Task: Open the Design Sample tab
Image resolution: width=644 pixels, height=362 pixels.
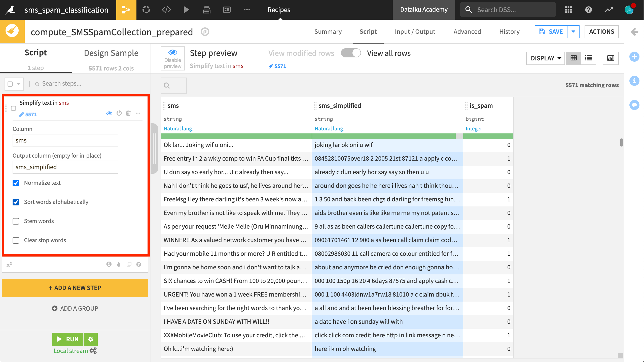Action: [111, 53]
